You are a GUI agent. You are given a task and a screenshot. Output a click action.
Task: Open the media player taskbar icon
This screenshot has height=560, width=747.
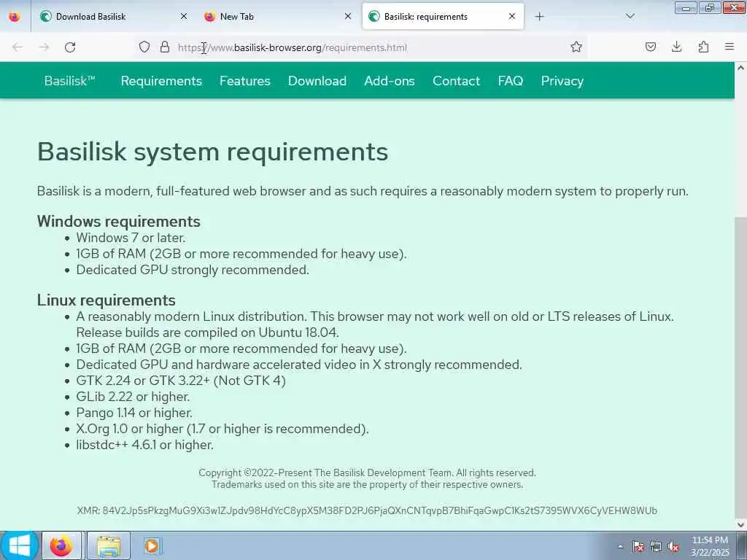pos(152,545)
